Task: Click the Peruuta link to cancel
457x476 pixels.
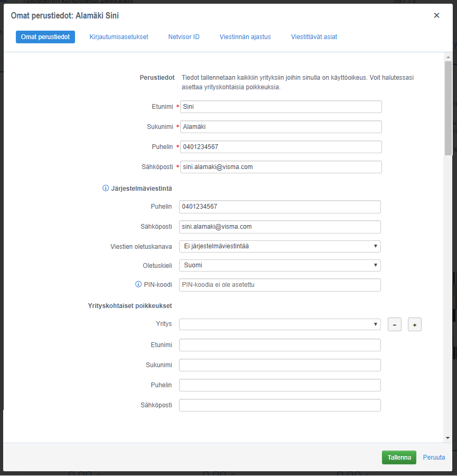Action: 434,458
